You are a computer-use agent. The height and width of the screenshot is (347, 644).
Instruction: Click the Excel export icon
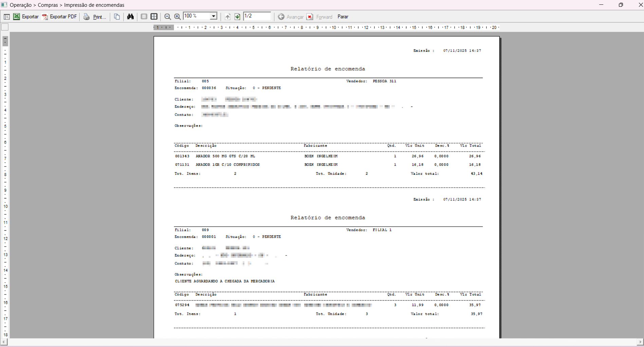click(x=16, y=17)
